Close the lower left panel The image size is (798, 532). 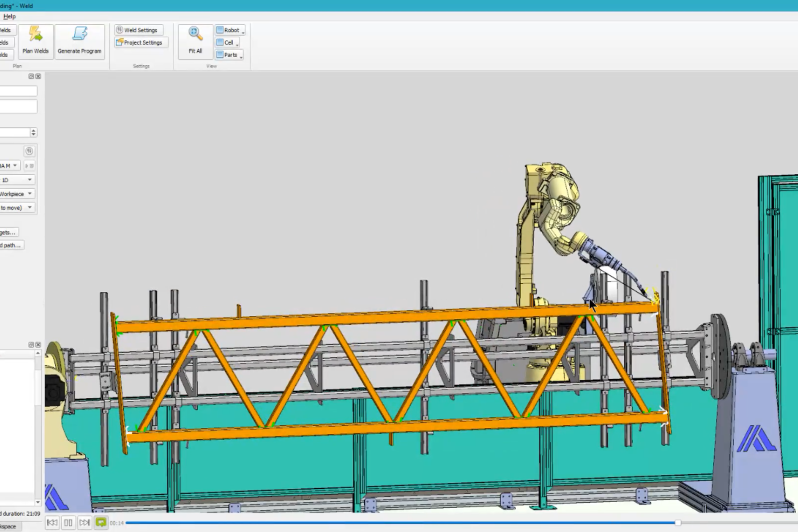tap(38, 345)
